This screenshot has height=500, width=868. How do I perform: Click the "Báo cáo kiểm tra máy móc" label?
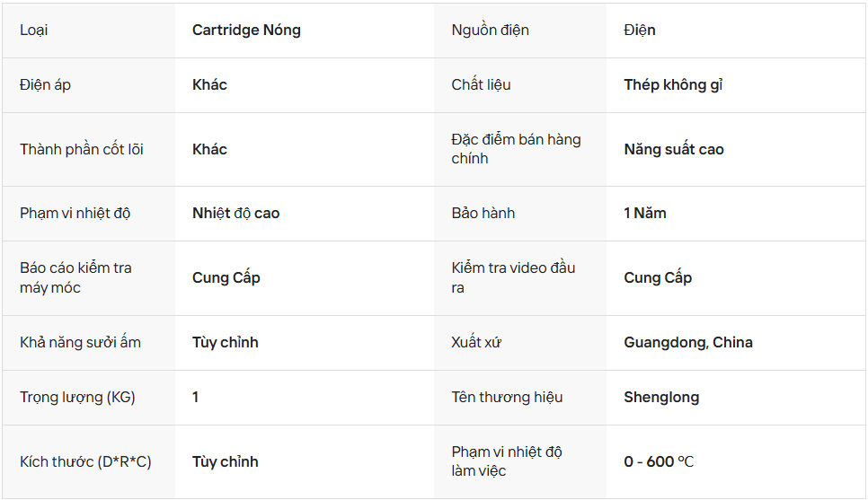[x=75, y=277]
